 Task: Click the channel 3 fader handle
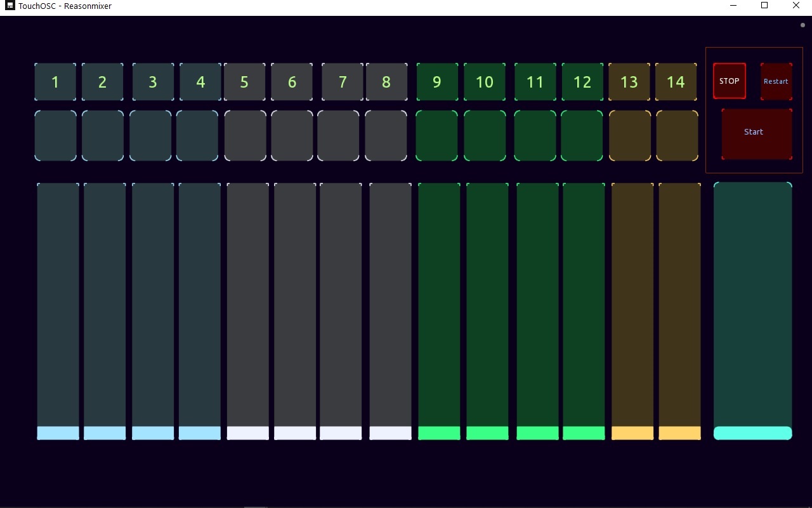[153, 433]
